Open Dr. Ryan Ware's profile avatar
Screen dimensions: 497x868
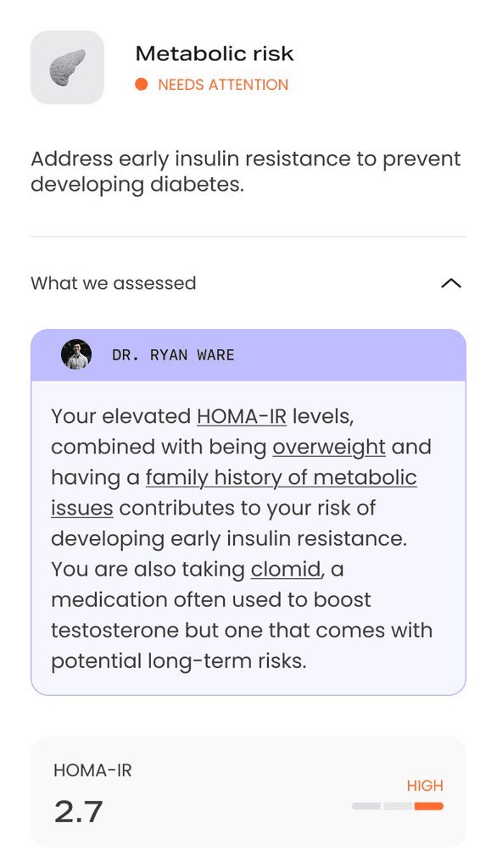(x=76, y=354)
